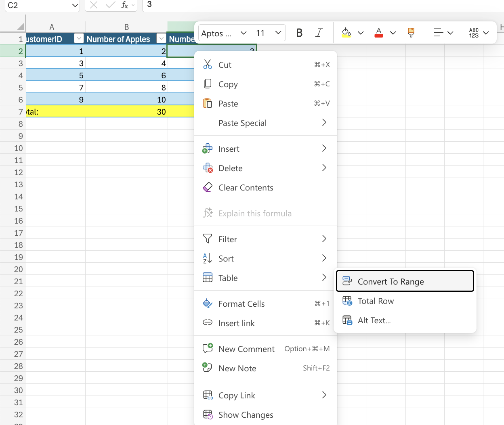The image size is (504, 425).
Task: Select the format painter brush icon
Action: (x=411, y=33)
